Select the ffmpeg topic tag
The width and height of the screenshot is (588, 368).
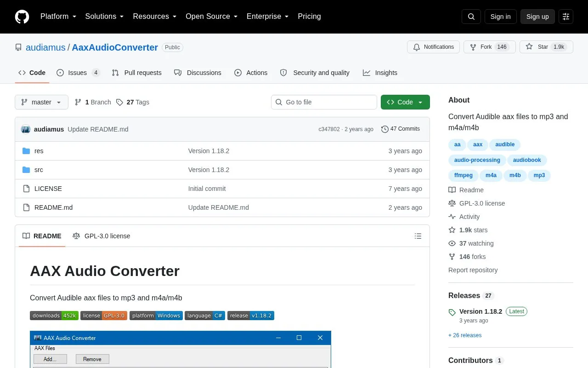point(463,175)
